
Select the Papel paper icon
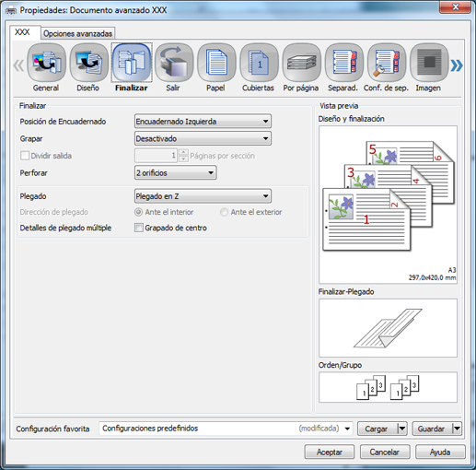click(216, 63)
